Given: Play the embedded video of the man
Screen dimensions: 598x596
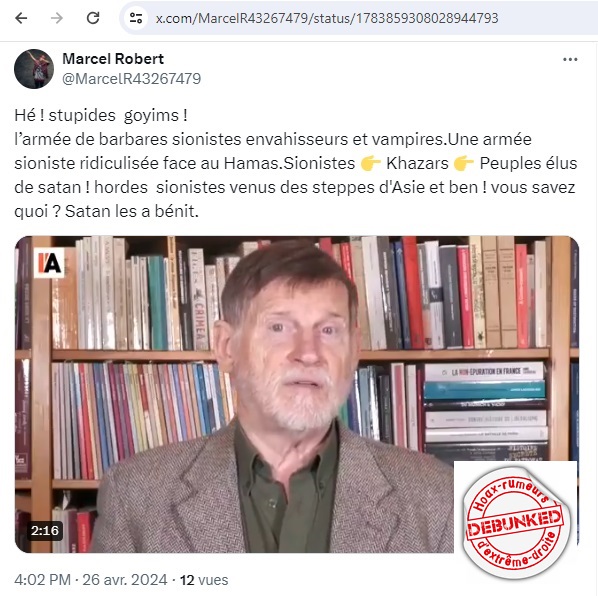Looking at the screenshot, I should click(x=297, y=394).
